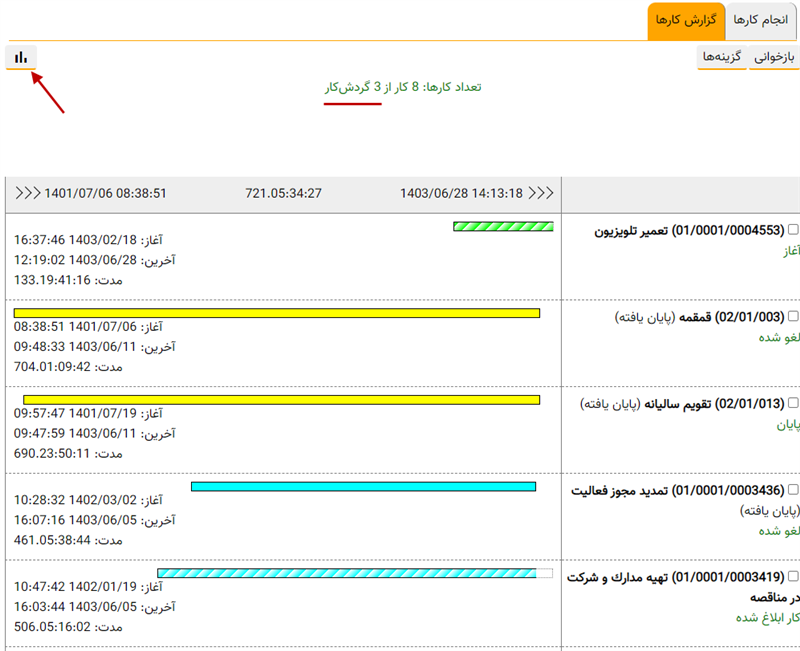Enable the تمدید مجوز فعالیت checkbox
Viewport: 800px width, 651px height.
[x=794, y=491]
